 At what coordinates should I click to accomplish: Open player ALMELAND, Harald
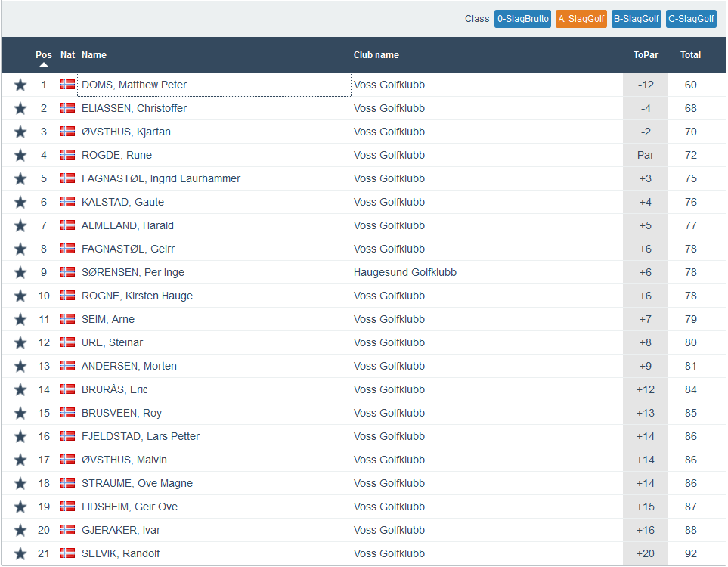coord(128,225)
